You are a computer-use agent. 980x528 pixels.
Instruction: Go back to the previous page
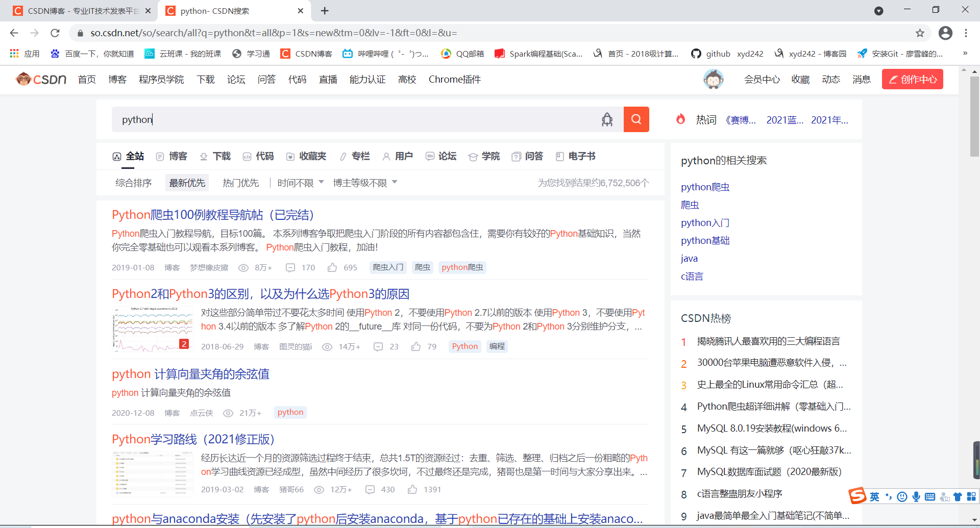click(14, 33)
